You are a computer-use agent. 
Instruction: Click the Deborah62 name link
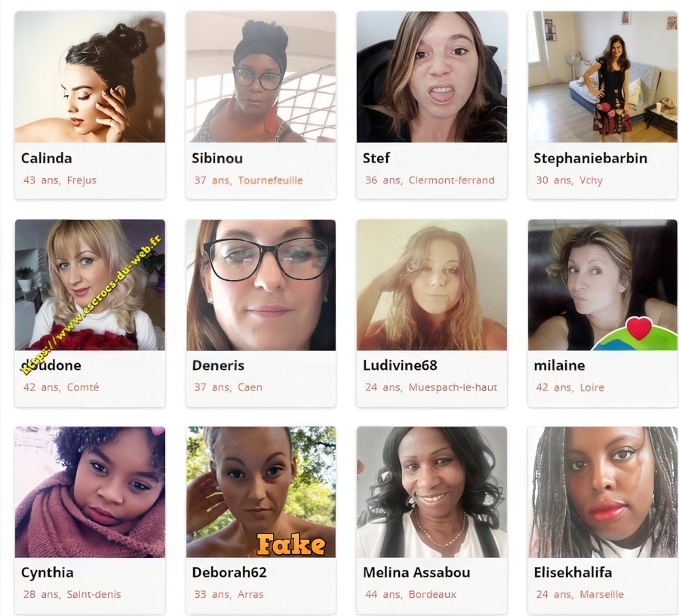coord(229,572)
